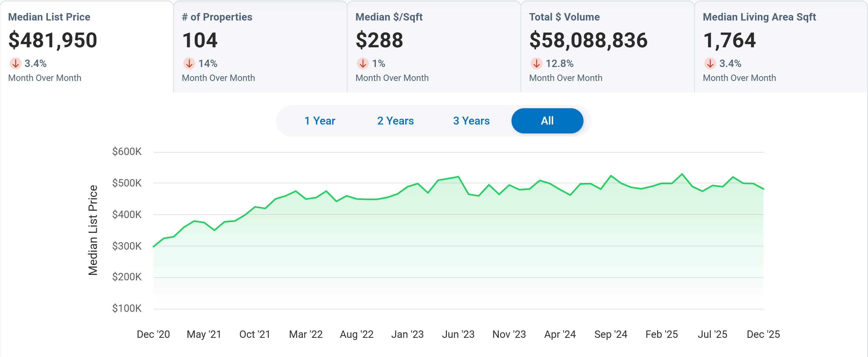Screen dimensions: 868x357
Task: Click the Dec '20 starting point of chart
Action: click(x=154, y=246)
